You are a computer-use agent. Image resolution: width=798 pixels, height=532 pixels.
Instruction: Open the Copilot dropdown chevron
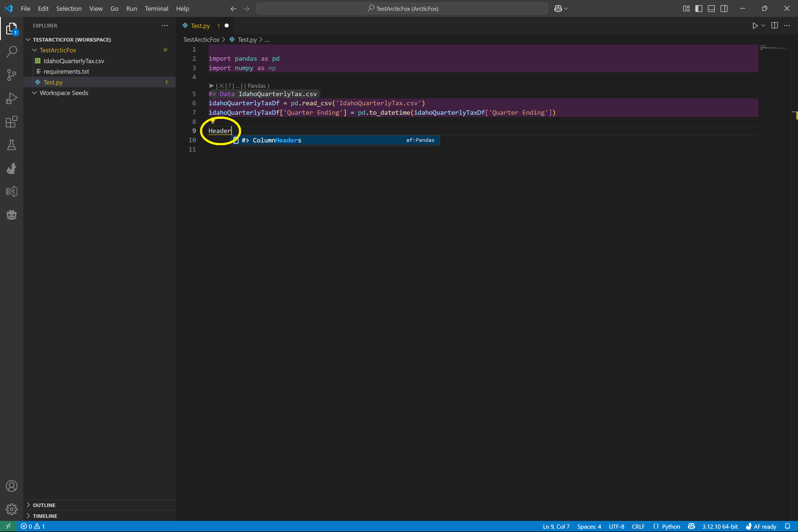(566, 9)
